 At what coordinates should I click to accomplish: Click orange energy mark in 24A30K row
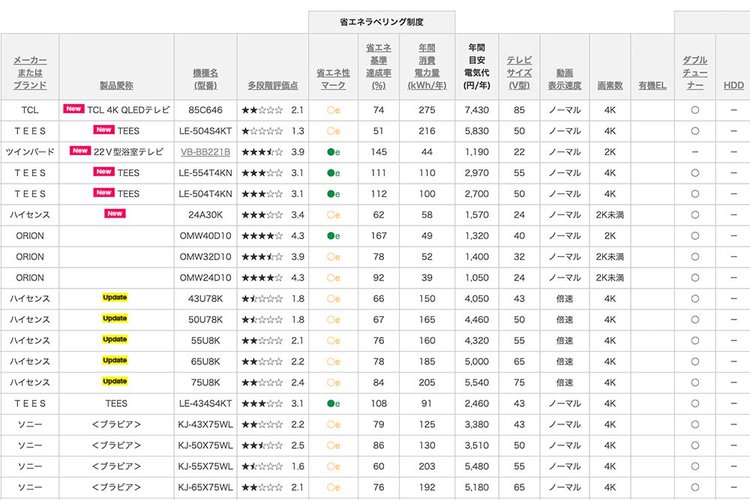pyautogui.click(x=333, y=215)
